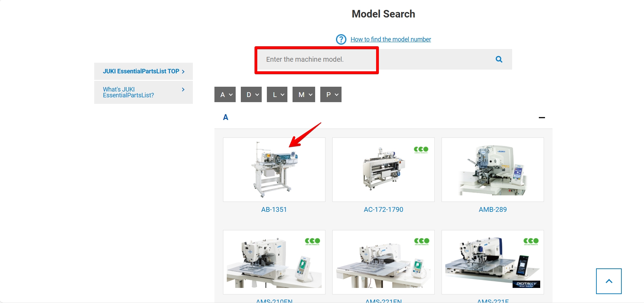The image size is (644, 303).
Task: Click the Digitally badge on AMS-221F image
Action: tap(526, 284)
